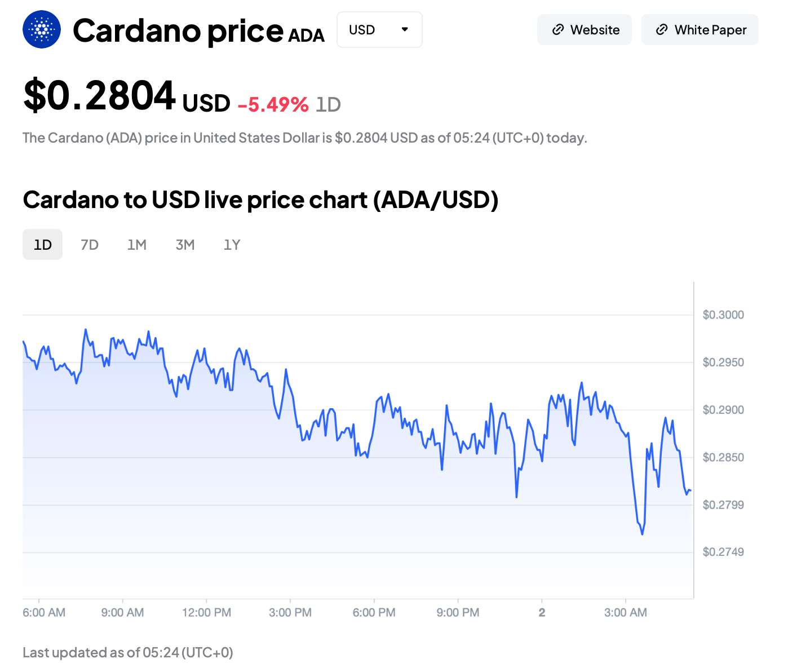Click the $0.2749 price axis label
The height and width of the screenshot is (672, 788).
[x=723, y=552]
